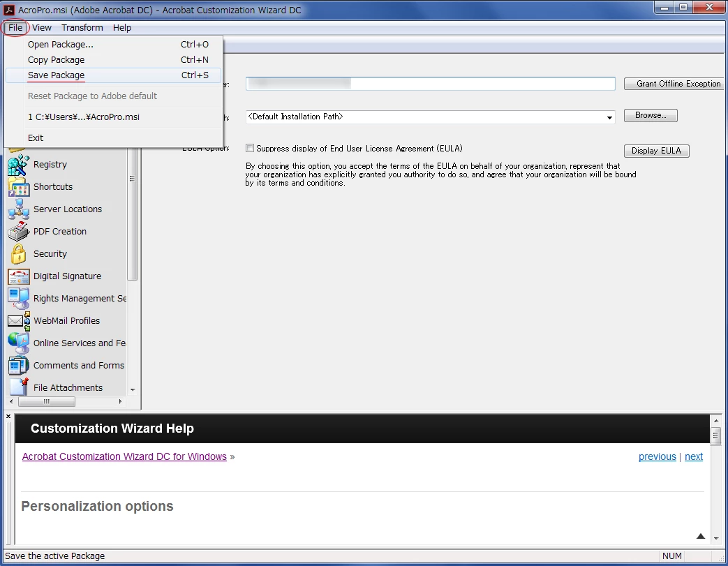This screenshot has width=728, height=566.
Task: Follow Acrobat Customization Wizard DC for Windows link
Action: coord(124,456)
